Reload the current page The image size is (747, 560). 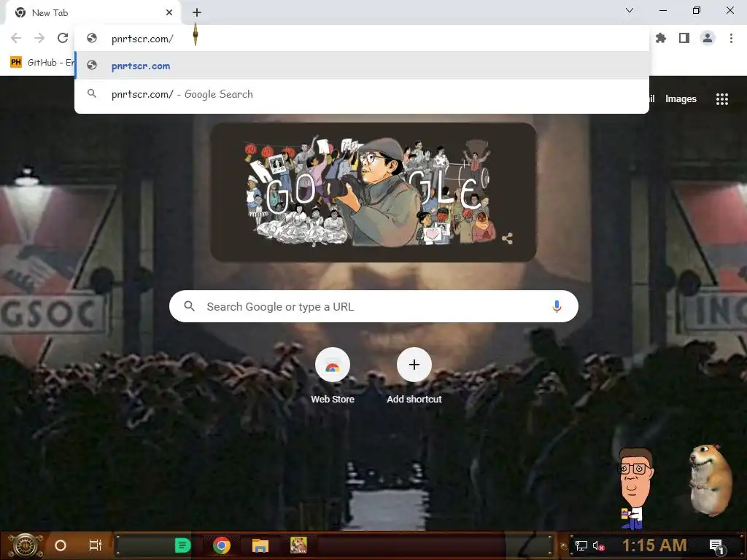pos(63,38)
